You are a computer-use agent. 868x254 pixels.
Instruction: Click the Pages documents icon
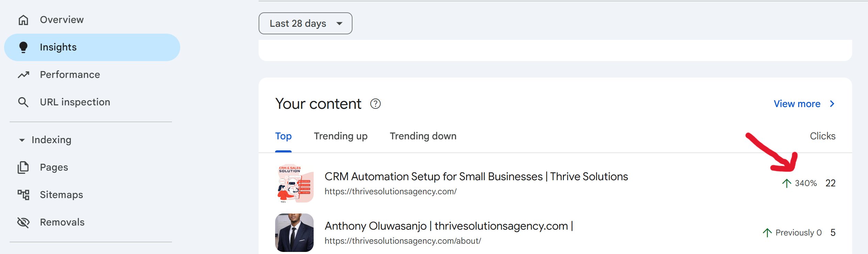(23, 167)
